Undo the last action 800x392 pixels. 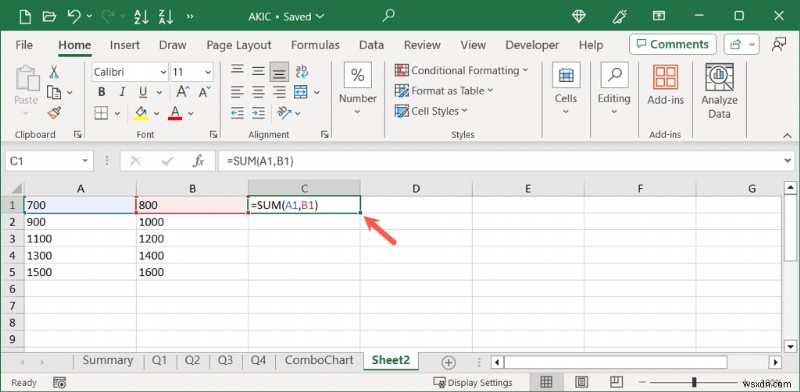tap(74, 16)
